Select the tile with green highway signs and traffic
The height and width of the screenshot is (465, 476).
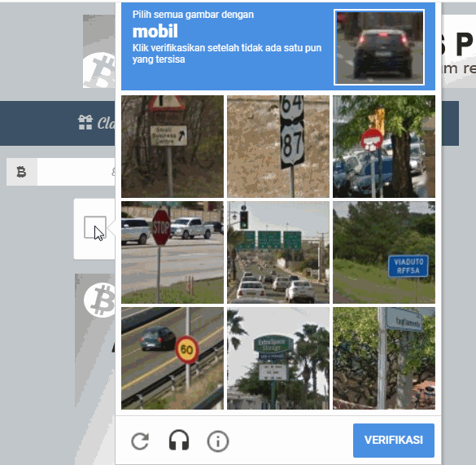coord(278,252)
